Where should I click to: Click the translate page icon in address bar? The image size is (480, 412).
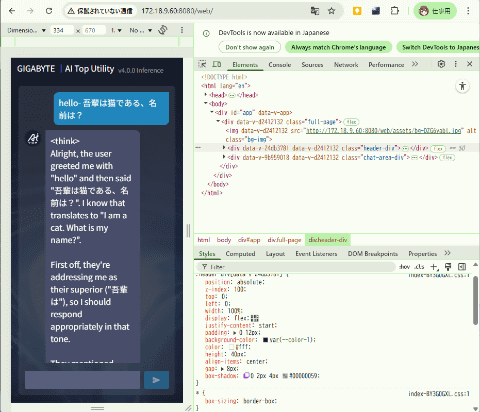pos(315,11)
